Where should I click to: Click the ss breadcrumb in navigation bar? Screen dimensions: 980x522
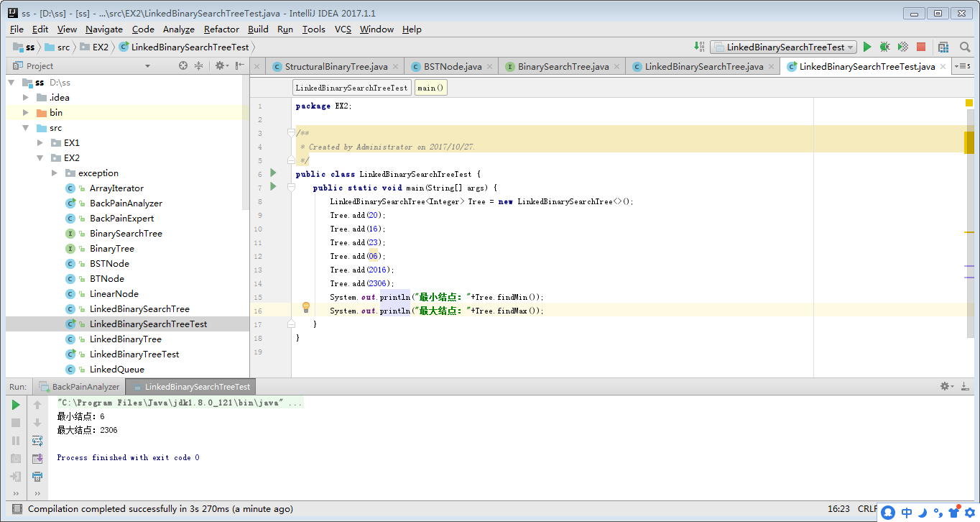(24, 47)
